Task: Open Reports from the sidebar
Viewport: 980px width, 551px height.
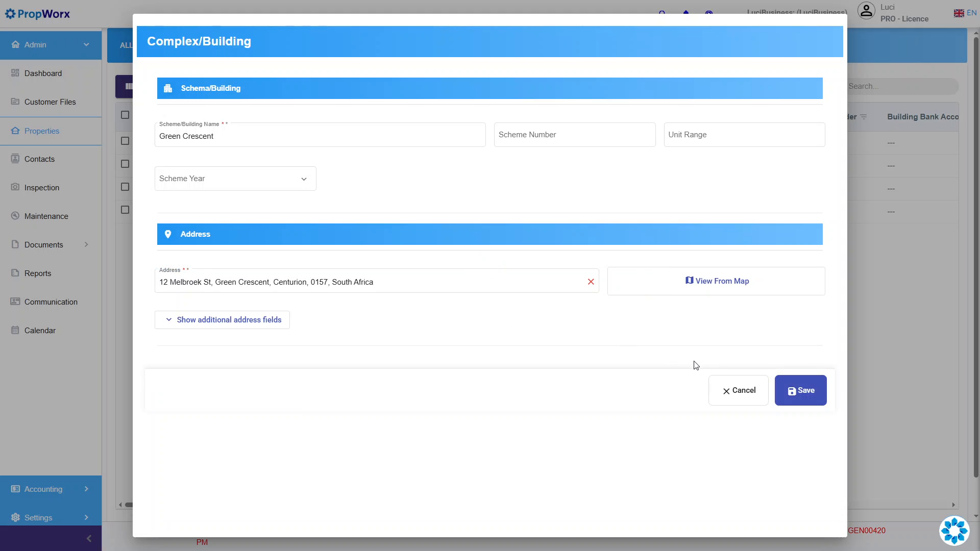Action: pyautogui.click(x=50, y=273)
